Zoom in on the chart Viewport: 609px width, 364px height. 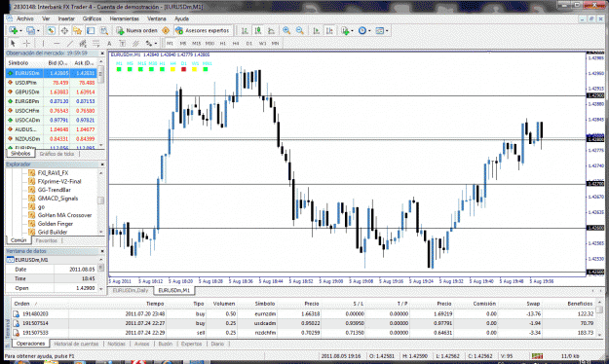[286, 30]
